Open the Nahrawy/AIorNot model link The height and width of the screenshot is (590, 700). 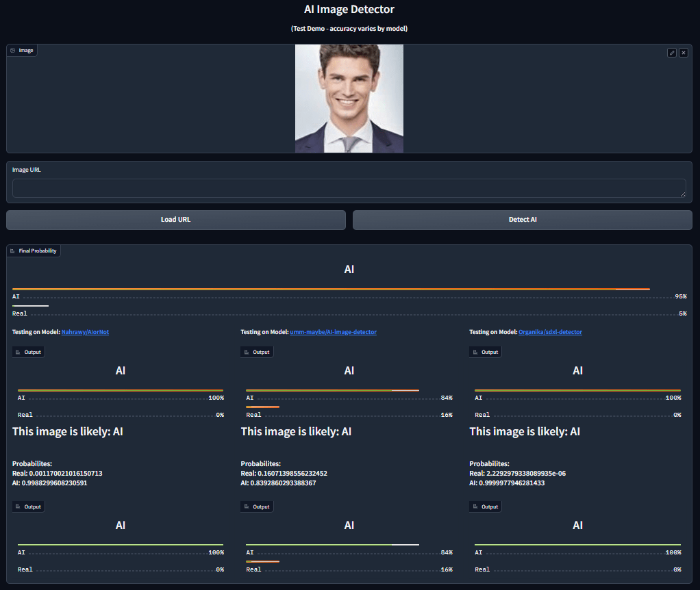85,332
